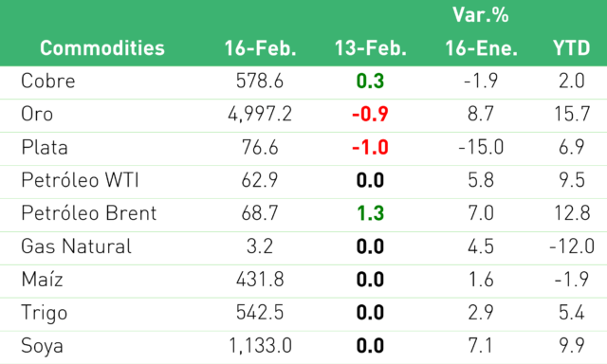Click the 13-Feb. column header
Image resolution: width=607 pixels, height=364 pixels.
[x=371, y=48]
